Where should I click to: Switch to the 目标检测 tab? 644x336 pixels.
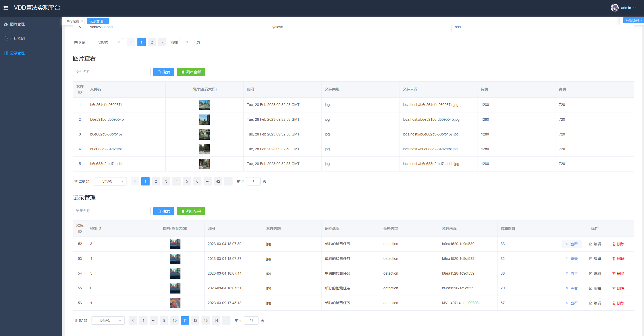click(x=72, y=21)
